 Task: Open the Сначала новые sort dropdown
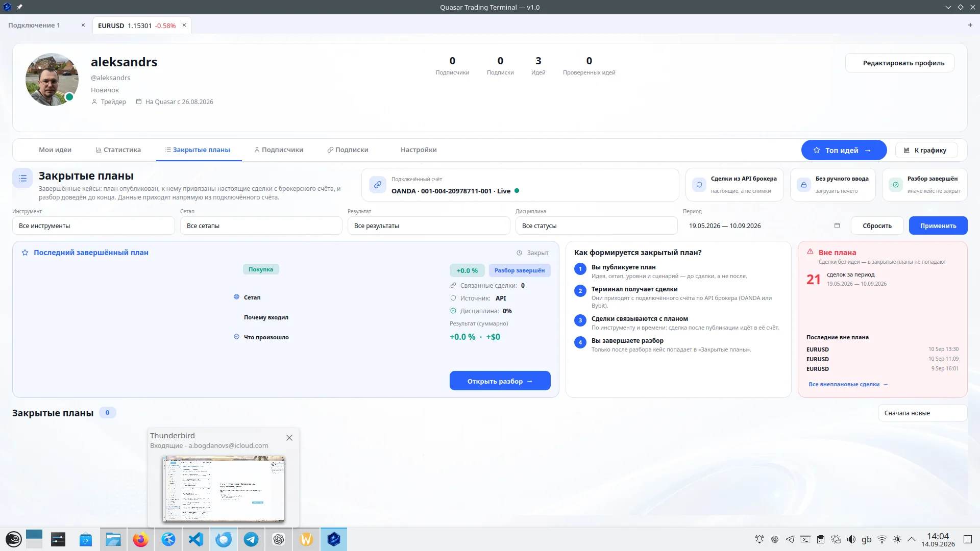tap(922, 413)
